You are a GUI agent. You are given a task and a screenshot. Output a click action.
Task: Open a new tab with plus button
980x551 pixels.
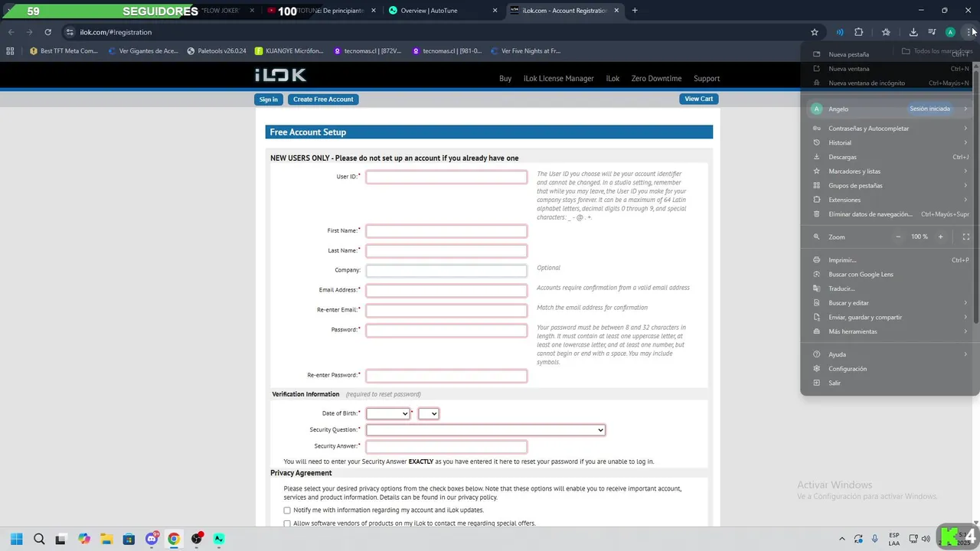635,11
